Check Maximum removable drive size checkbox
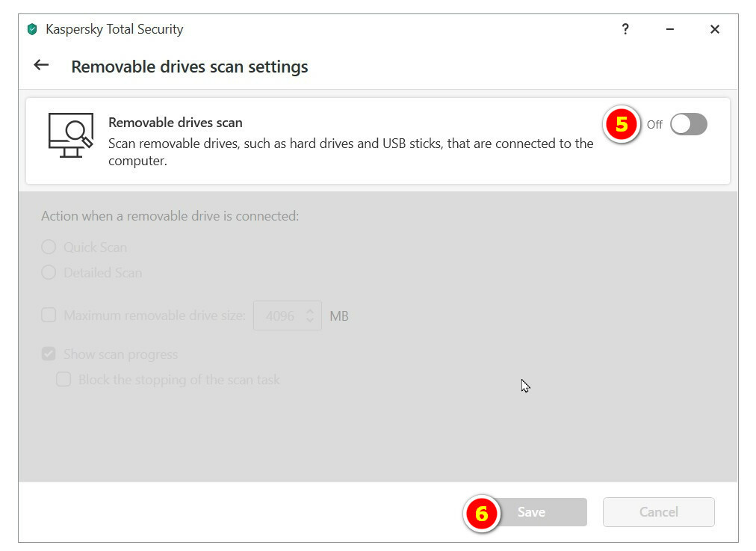Image resolution: width=756 pixels, height=551 pixels. pyautogui.click(x=49, y=315)
